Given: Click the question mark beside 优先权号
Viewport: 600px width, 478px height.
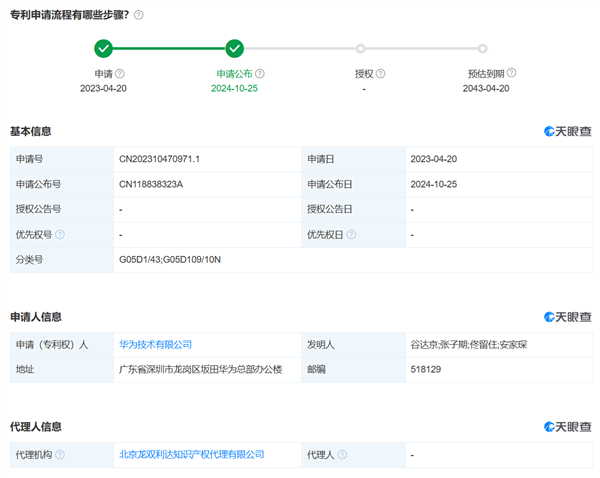Looking at the screenshot, I should pos(60,235).
